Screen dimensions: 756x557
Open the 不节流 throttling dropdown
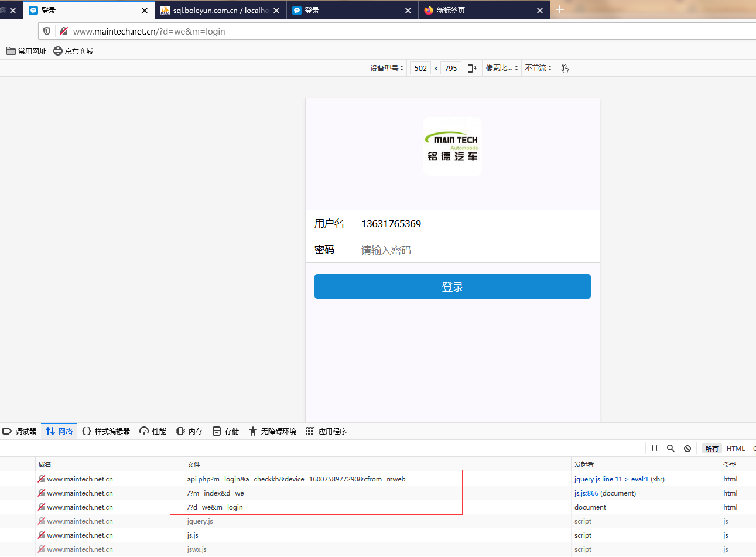pos(538,69)
